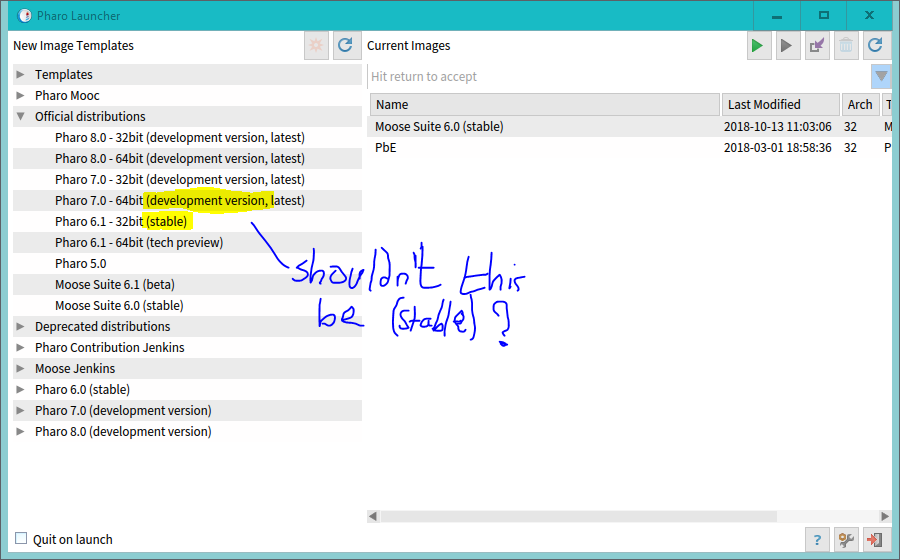The width and height of the screenshot is (900, 560).
Task: Sort images by Name column header
Action: pos(545,104)
